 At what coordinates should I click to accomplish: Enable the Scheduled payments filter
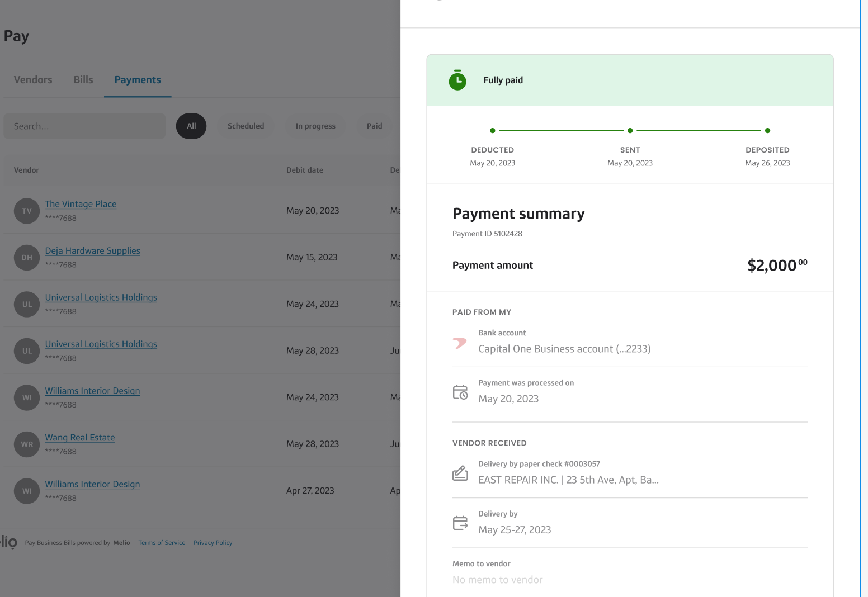pyautogui.click(x=246, y=126)
